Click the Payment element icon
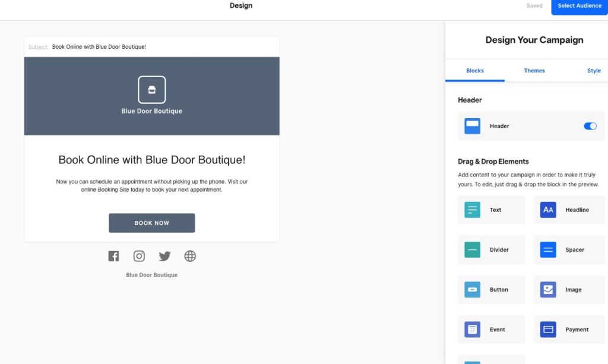 click(547, 329)
